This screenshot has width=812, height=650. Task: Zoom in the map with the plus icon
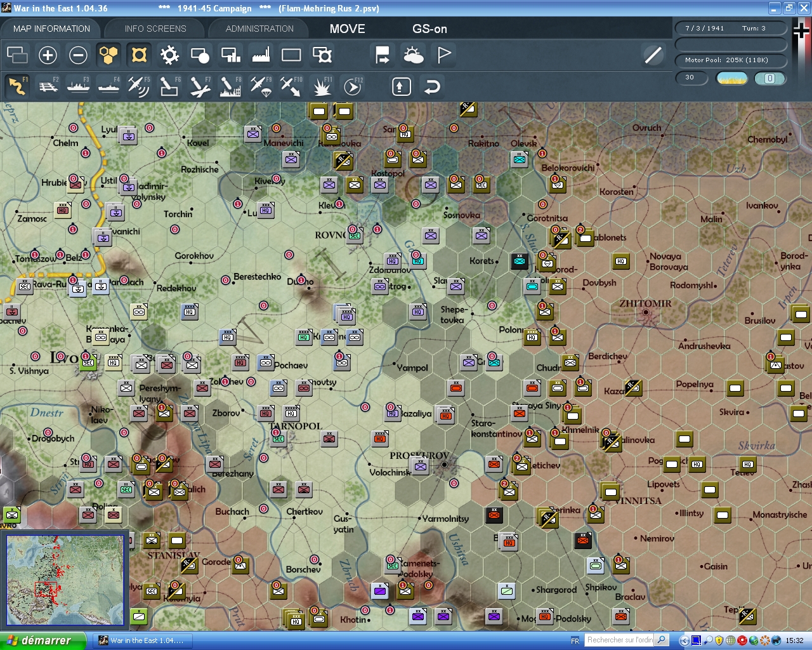click(x=48, y=55)
